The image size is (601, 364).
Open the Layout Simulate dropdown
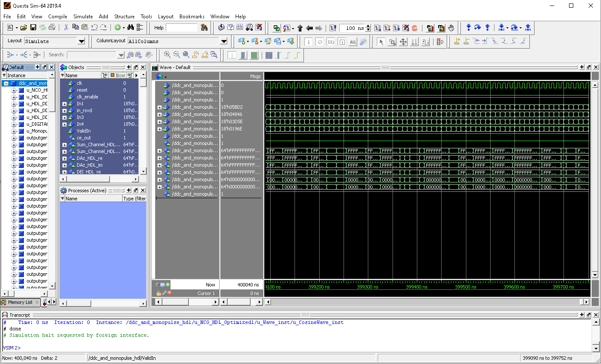click(81, 41)
